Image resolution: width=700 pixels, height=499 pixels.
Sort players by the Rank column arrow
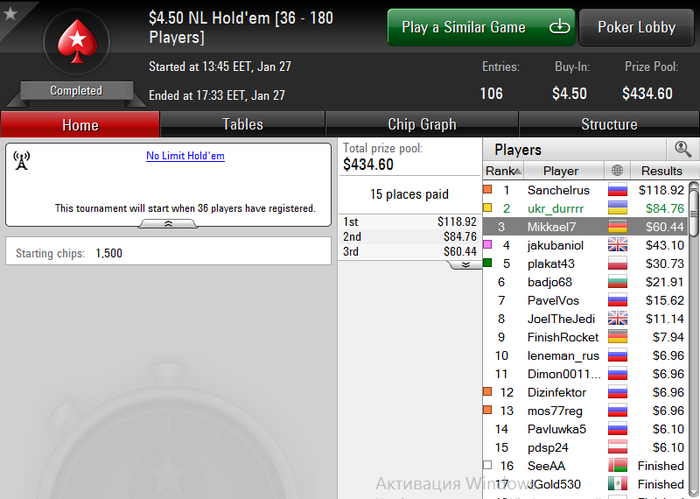pyautogui.click(x=518, y=171)
